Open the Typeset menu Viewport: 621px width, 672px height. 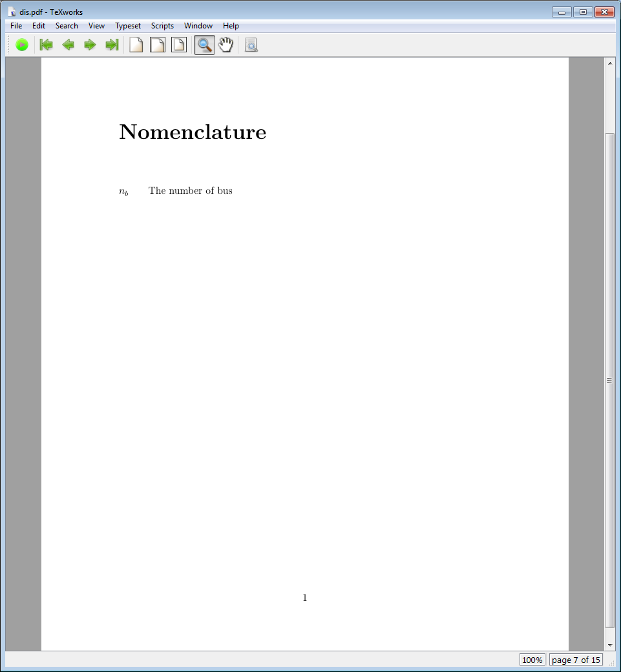(128, 26)
